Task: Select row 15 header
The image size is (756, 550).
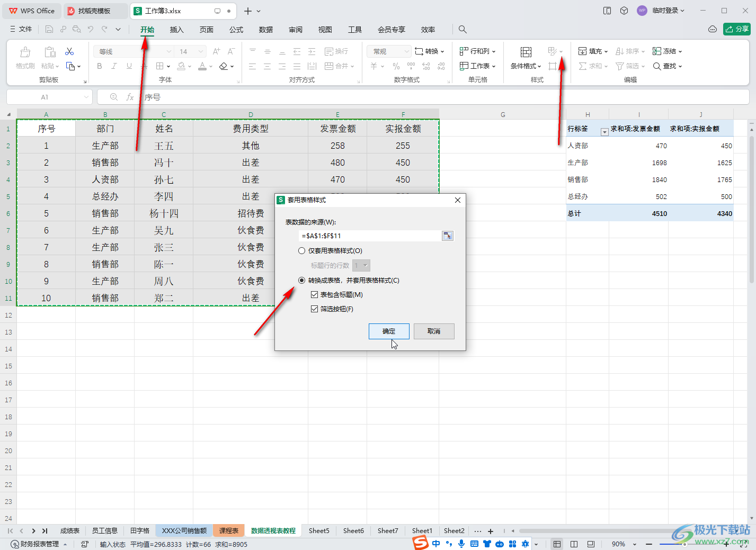Action: coord(8,366)
